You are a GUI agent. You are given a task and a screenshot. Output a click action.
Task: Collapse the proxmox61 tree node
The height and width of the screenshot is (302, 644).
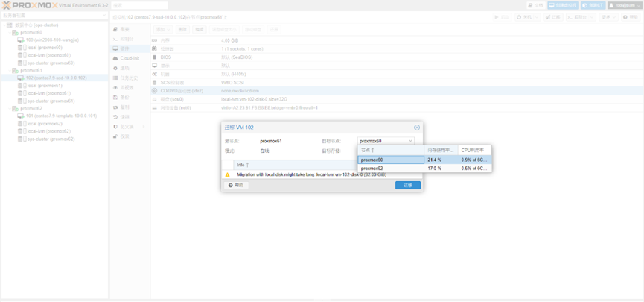click(10, 70)
